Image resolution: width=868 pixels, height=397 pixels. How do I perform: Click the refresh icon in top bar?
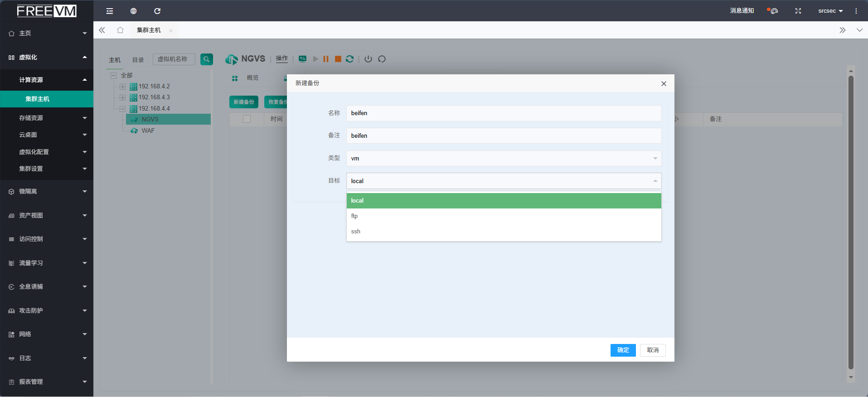157,11
